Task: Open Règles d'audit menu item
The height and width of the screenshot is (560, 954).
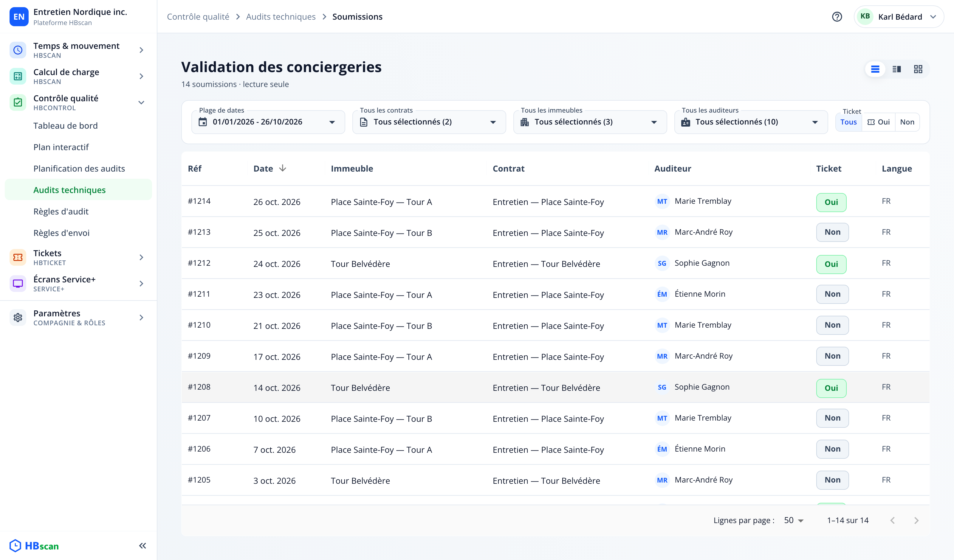Action: tap(78, 211)
